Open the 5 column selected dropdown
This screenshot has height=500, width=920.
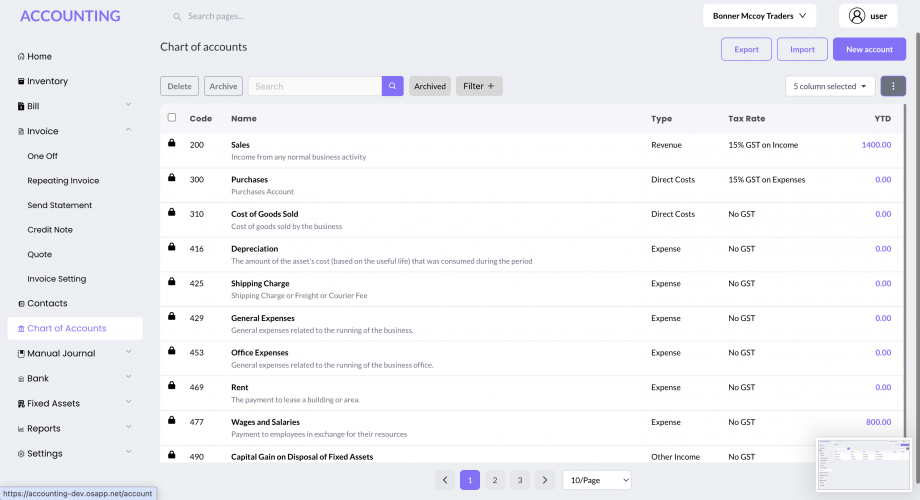point(830,86)
